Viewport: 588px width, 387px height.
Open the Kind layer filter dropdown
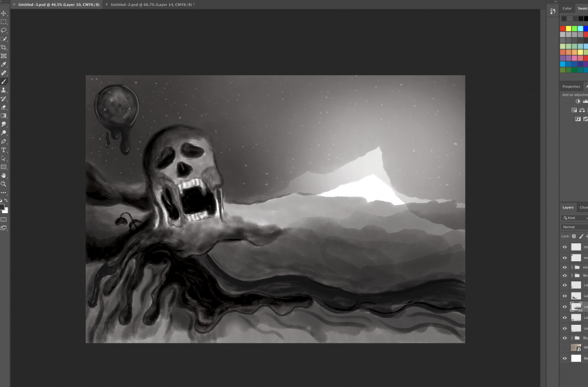pyautogui.click(x=574, y=218)
